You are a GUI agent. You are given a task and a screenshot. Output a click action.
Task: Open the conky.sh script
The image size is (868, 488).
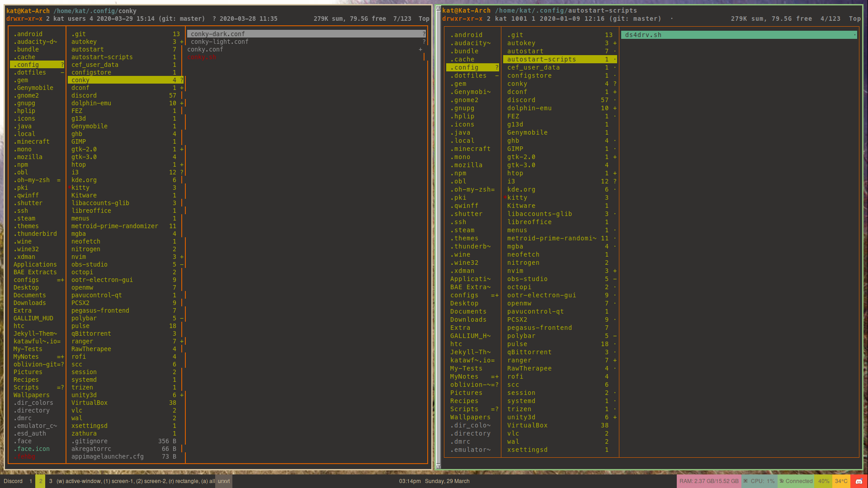(x=202, y=57)
